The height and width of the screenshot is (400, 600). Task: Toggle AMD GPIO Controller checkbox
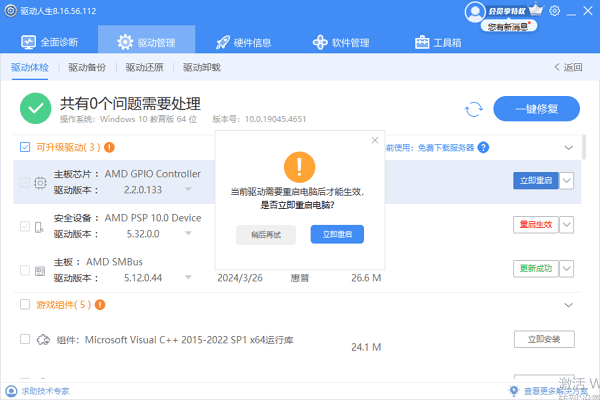click(x=25, y=182)
